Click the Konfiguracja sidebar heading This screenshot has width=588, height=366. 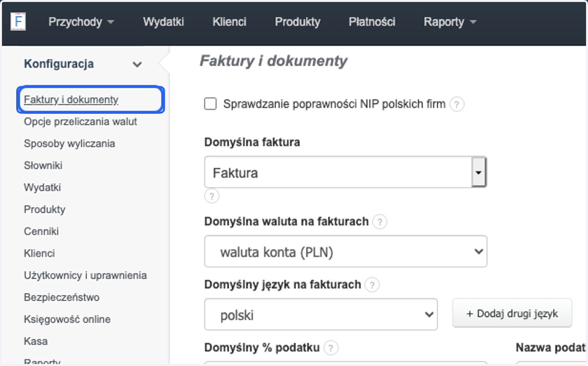pos(59,64)
